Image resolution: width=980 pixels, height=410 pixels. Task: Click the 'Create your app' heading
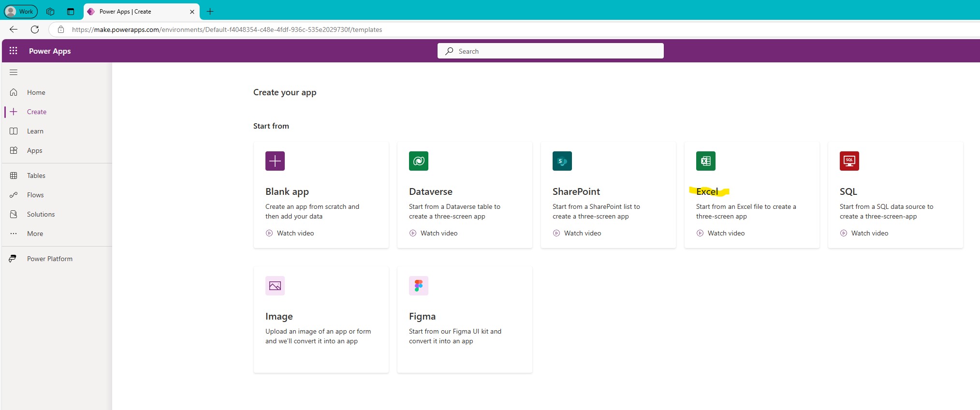[x=285, y=92]
